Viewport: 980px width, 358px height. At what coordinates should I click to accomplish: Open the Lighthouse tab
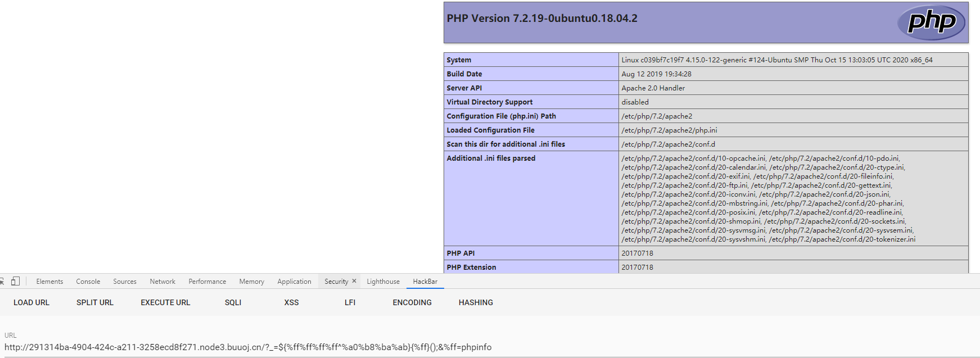(x=383, y=282)
